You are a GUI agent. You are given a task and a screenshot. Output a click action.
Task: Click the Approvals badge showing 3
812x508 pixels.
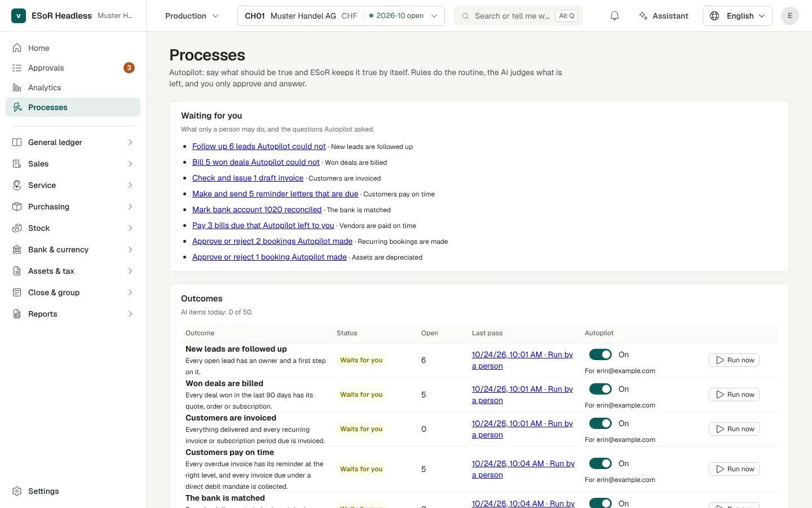(x=129, y=68)
